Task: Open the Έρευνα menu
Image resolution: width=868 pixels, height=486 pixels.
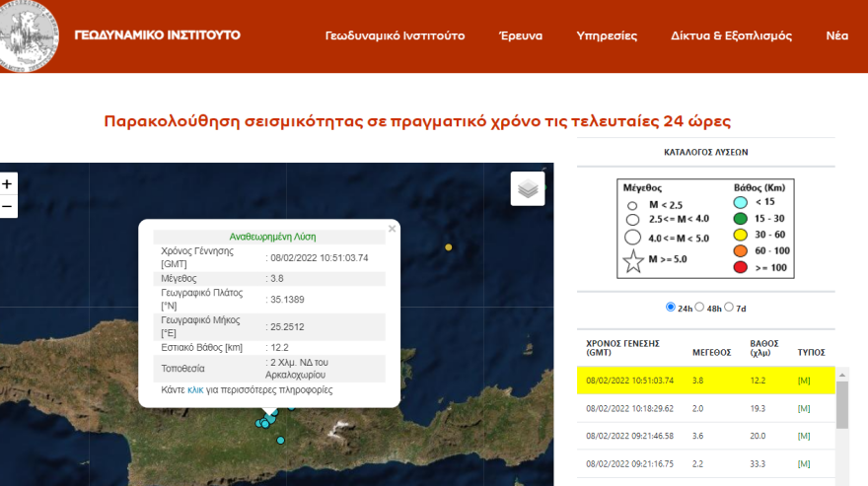Action: coord(521,35)
